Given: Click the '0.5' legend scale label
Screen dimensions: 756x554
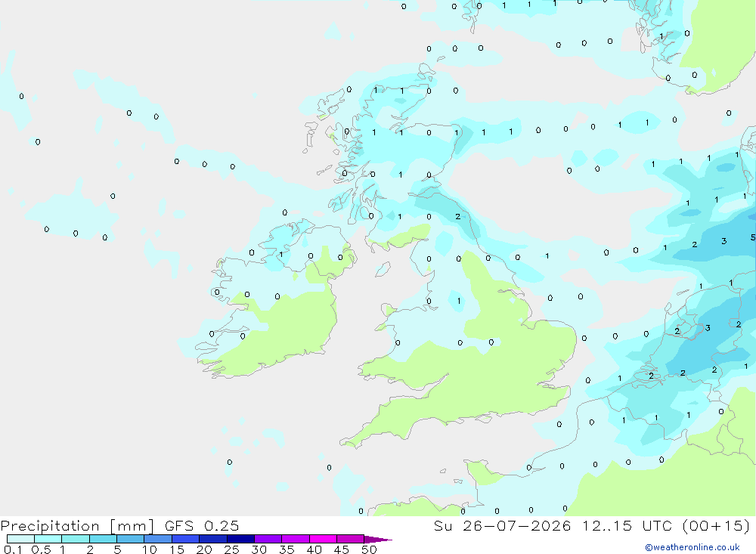Looking at the screenshot, I should [41, 549].
